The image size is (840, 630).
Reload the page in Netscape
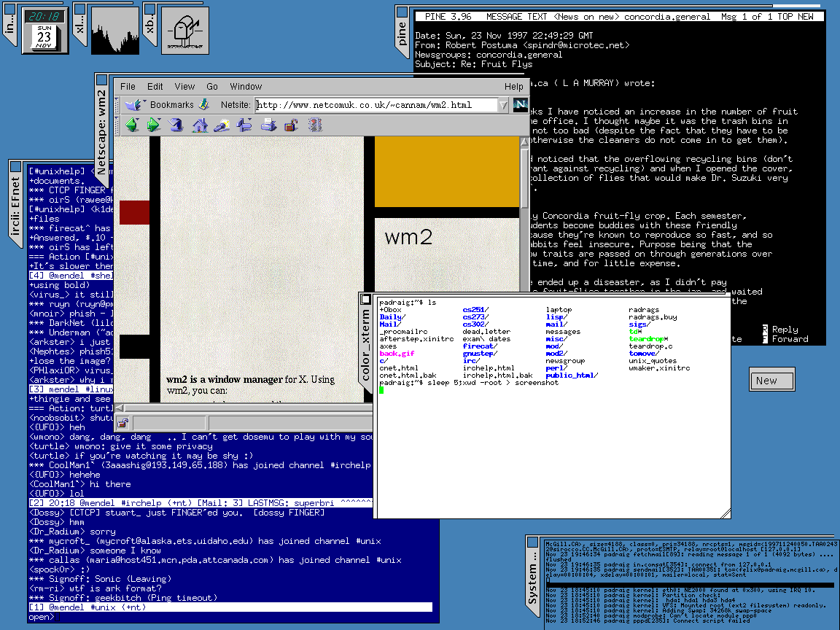point(176,125)
